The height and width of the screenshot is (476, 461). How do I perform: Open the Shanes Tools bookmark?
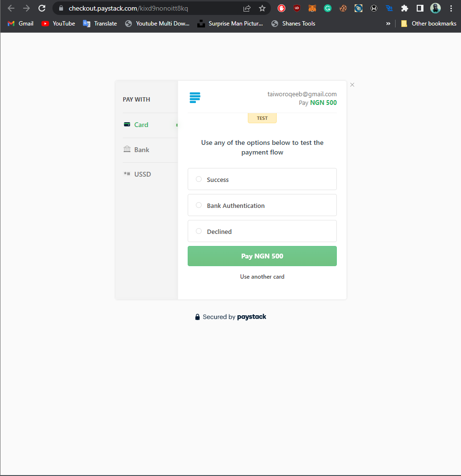293,23
